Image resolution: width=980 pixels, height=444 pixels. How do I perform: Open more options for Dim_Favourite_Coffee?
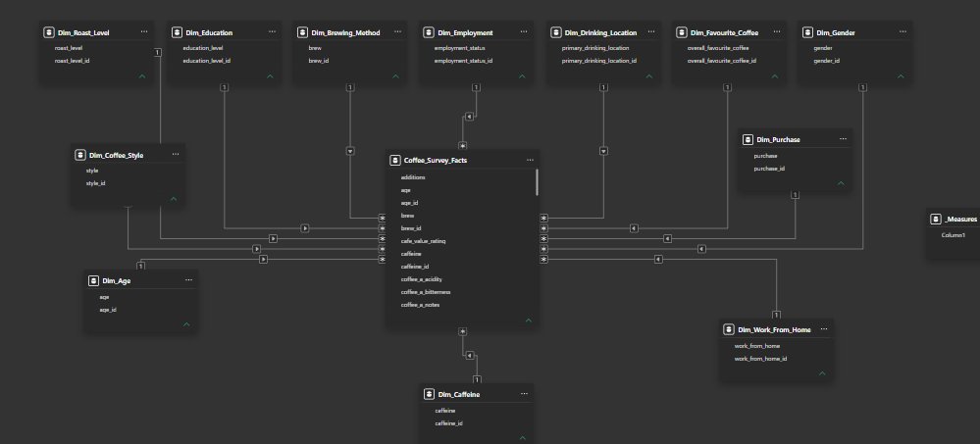pos(777,31)
